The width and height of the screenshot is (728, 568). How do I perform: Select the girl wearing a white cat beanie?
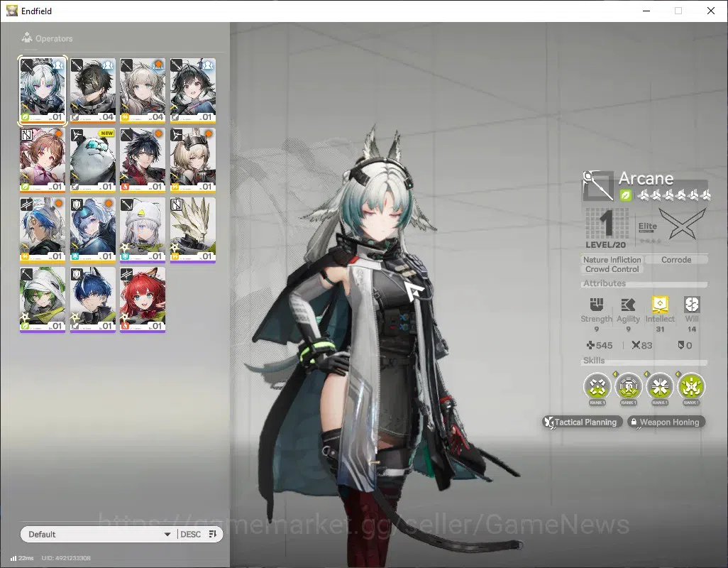[x=143, y=230]
